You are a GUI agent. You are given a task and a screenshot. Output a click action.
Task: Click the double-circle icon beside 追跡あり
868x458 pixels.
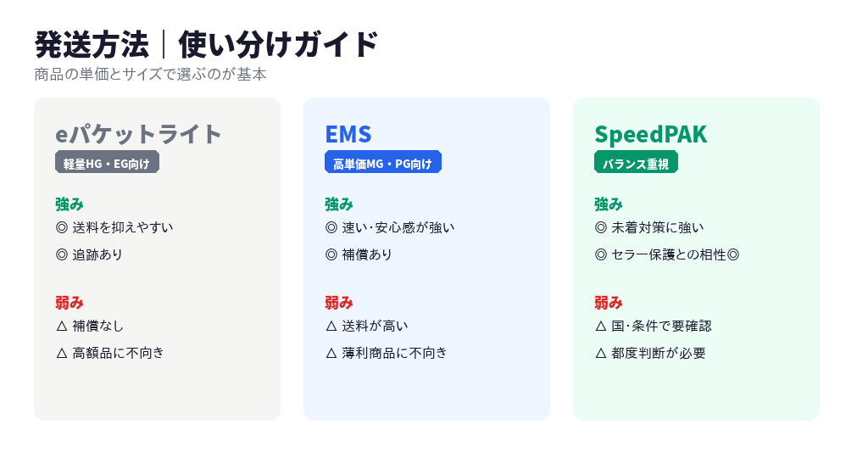61,254
